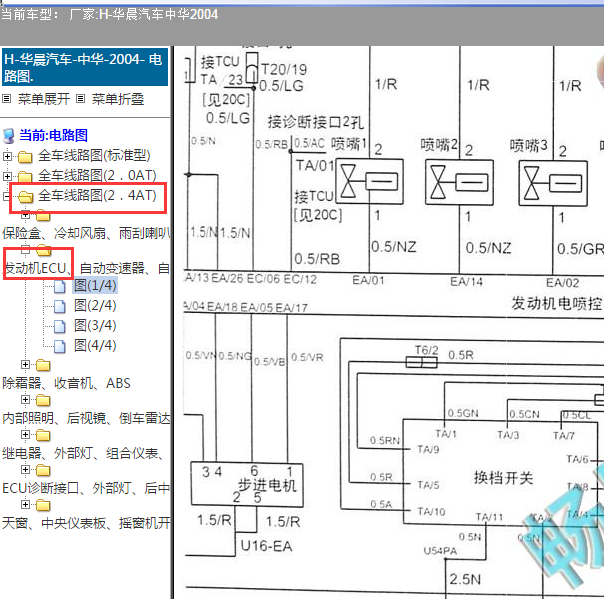Click the 喷嘴2 injector symbol

(459, 182)
